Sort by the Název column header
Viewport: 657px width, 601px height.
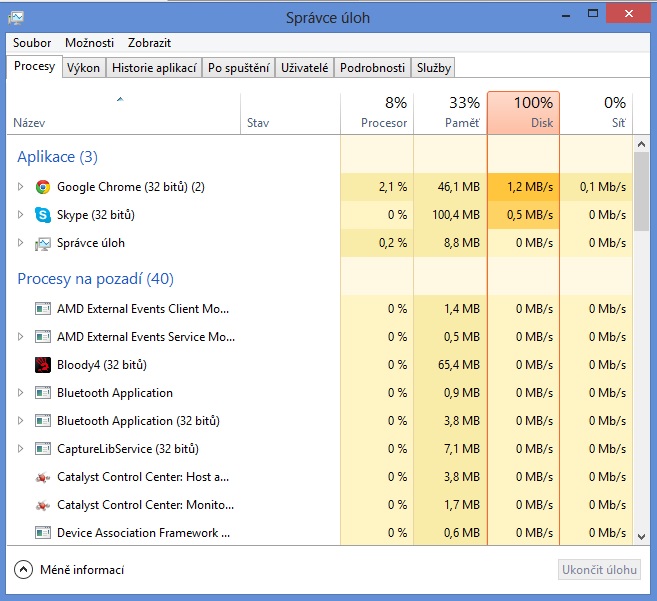(x=123, y=113)
